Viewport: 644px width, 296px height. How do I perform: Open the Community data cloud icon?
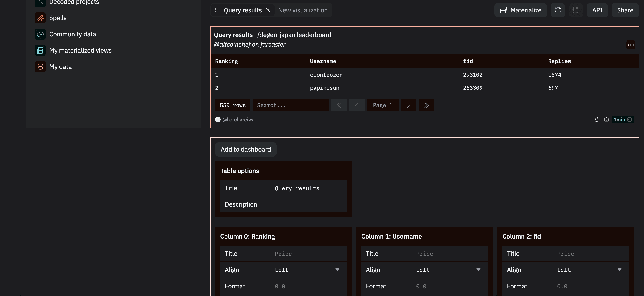pyautogui.click(x=40, y=34)
